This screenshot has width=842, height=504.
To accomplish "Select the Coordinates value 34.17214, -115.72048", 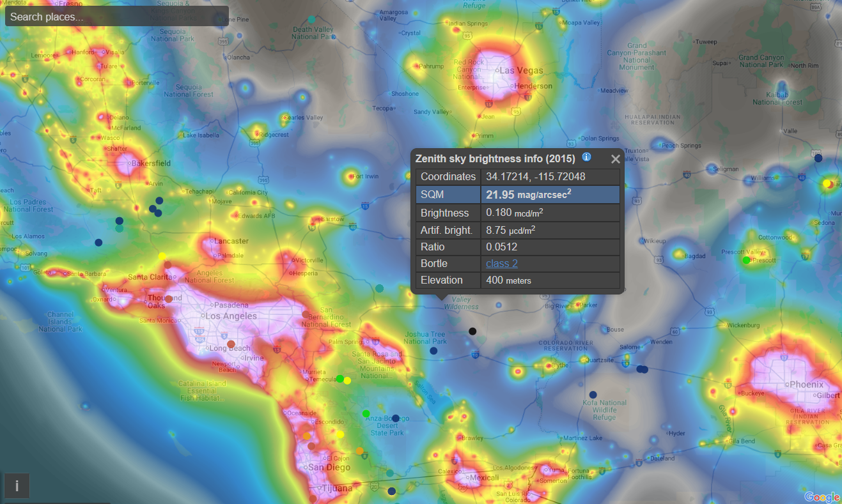I will coord(536,176).
